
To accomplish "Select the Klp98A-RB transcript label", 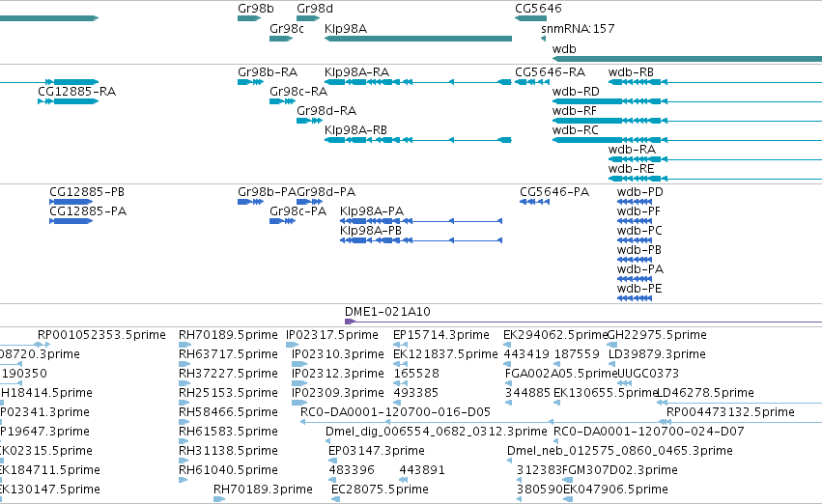I will click(x=355, y=130).
